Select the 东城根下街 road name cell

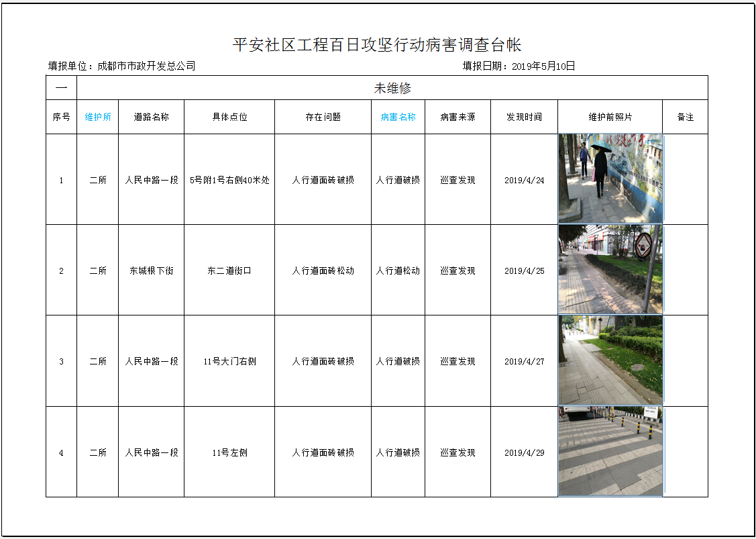tap(152, 271)
